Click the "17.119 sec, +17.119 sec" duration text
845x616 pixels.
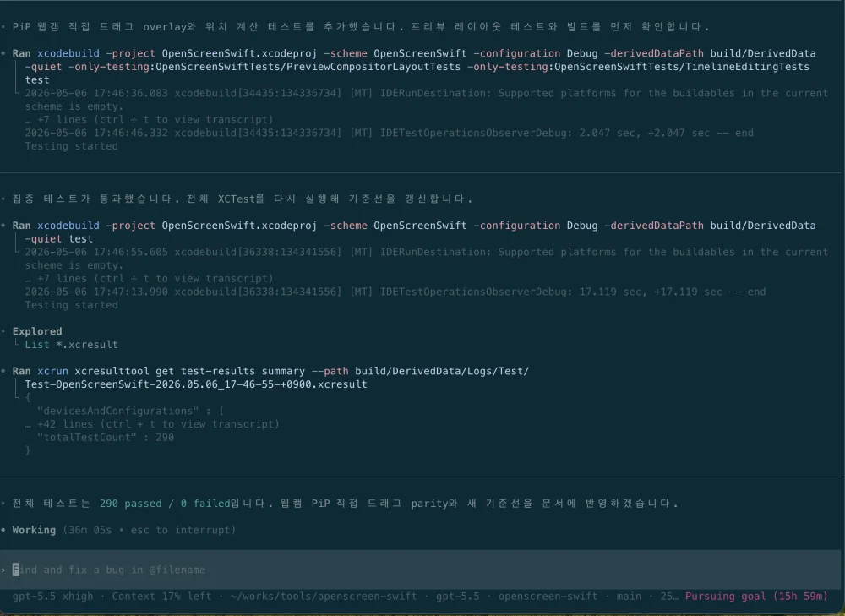[651, 292]
